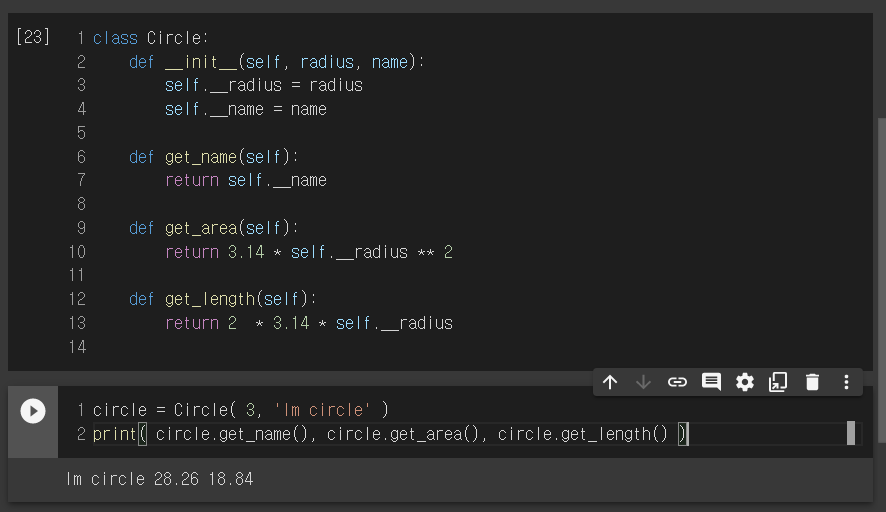The width and height of the screenshot is (886, 512).
Task: Click 'return 3.14 * self.__radius ** 2'
Action: click(x=309, y=251)
